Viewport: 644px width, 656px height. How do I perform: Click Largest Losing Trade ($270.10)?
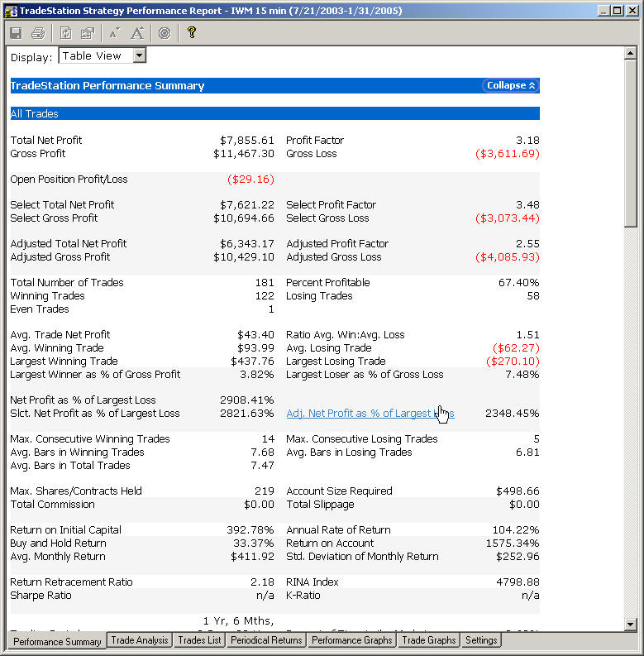513,361
